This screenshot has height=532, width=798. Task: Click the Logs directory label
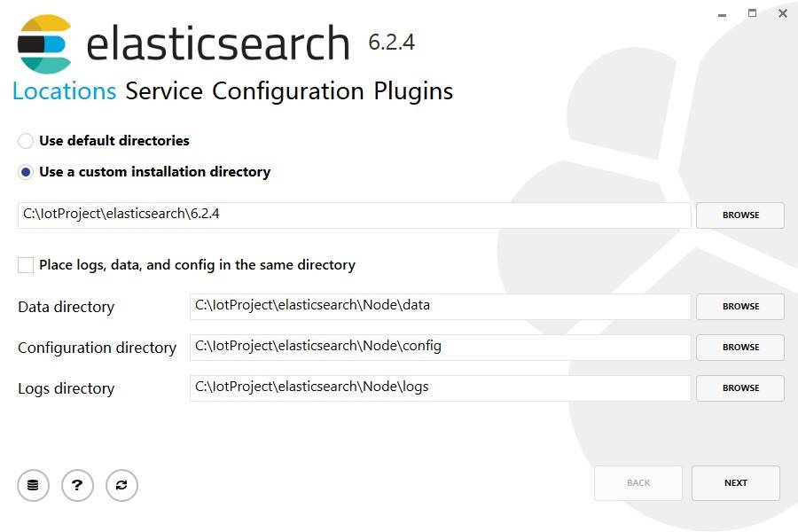66,389
